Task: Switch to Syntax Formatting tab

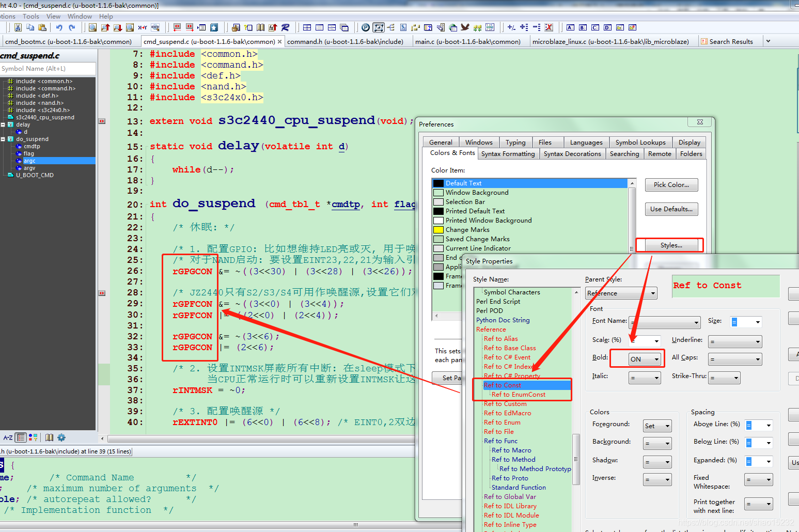Action: [508, 154]
